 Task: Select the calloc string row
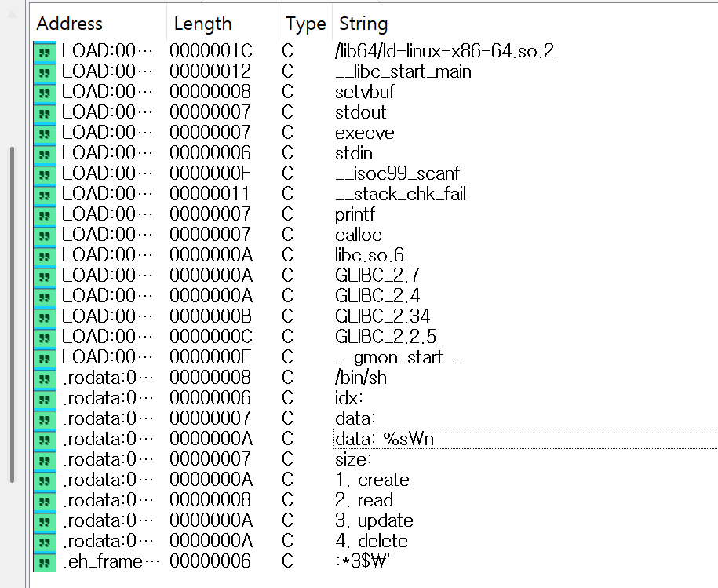[358, 235]
